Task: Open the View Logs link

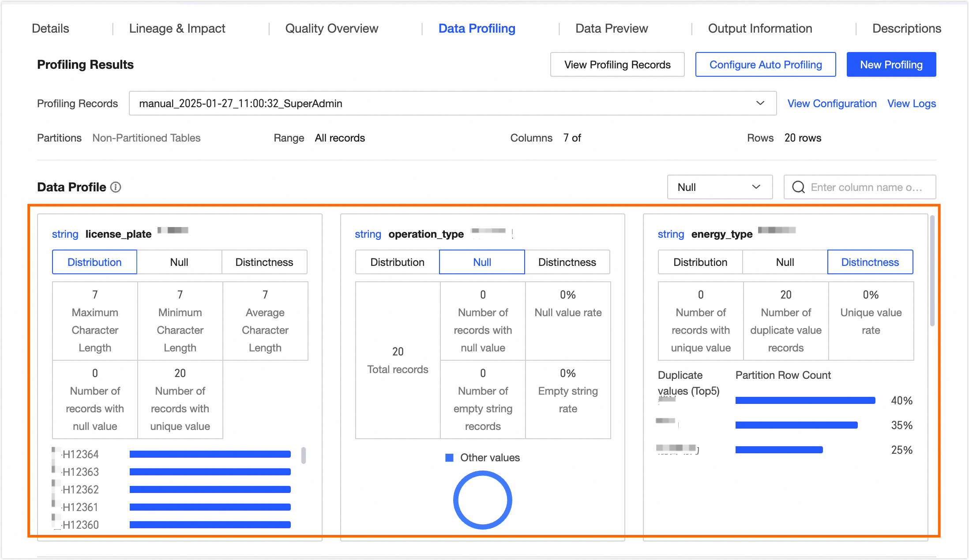Action: [x=911, y=104]
